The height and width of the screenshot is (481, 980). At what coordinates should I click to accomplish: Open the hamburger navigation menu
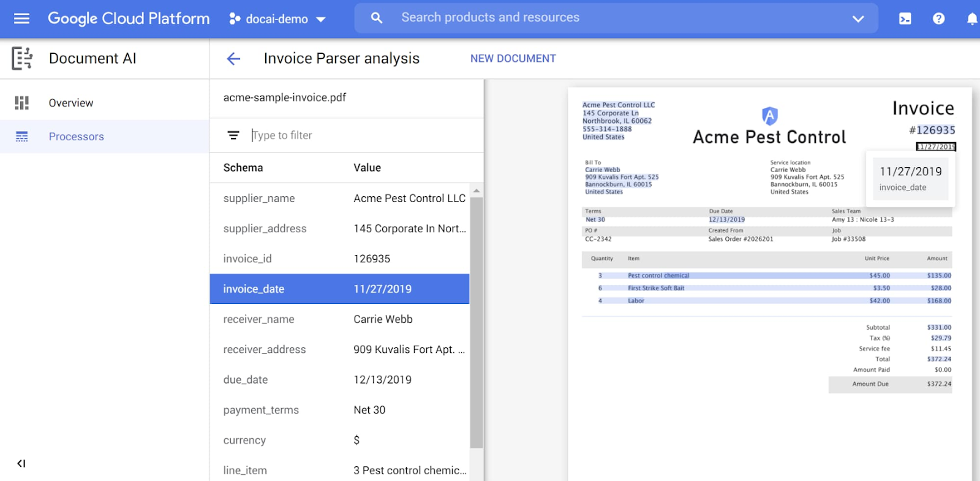tap(22, 18)
